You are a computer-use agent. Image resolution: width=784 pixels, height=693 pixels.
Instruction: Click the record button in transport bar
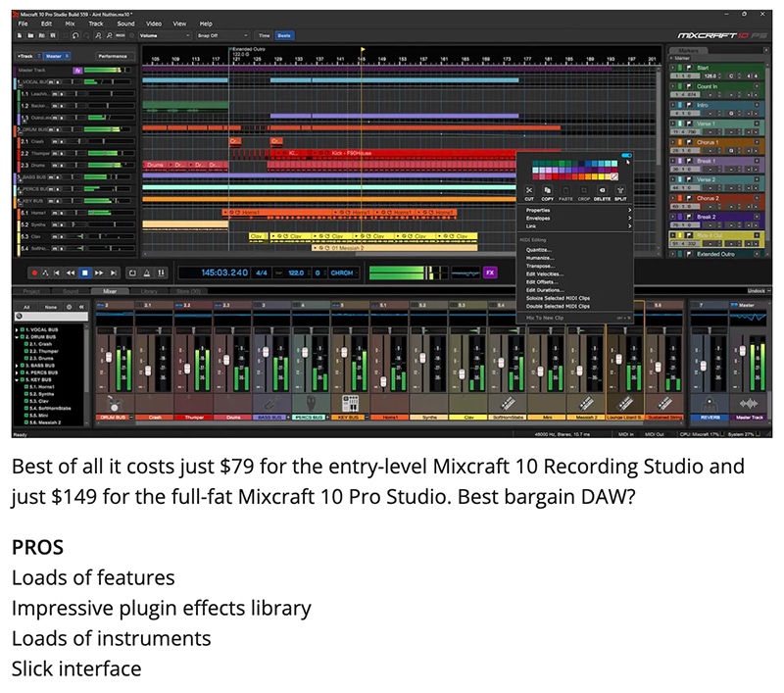tap(34, 273)
